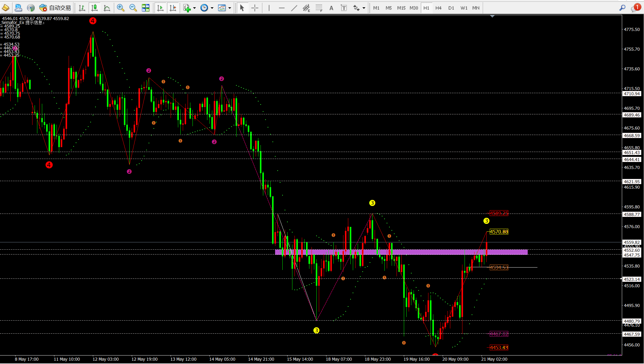Click the 12 May 03:00 time label
This screenshot has width=644, height=364.
(x=106, y=359)
